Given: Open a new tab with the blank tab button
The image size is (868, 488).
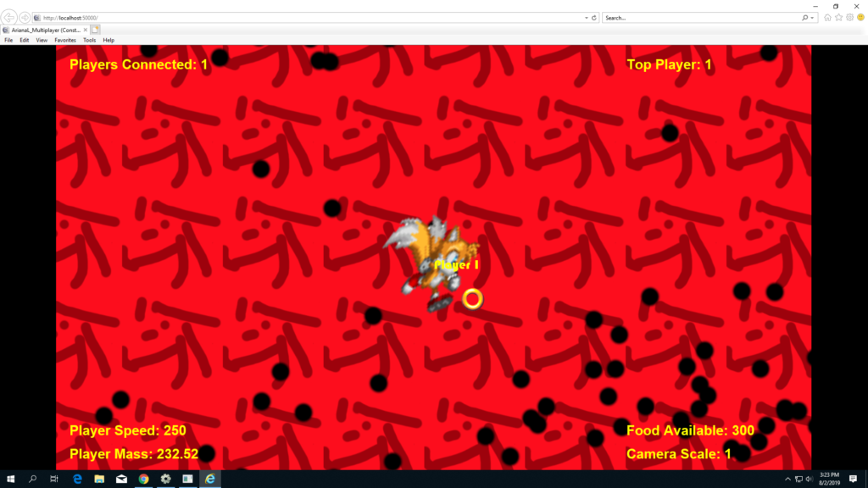Looking at the screenshot, I should [95, 30].
